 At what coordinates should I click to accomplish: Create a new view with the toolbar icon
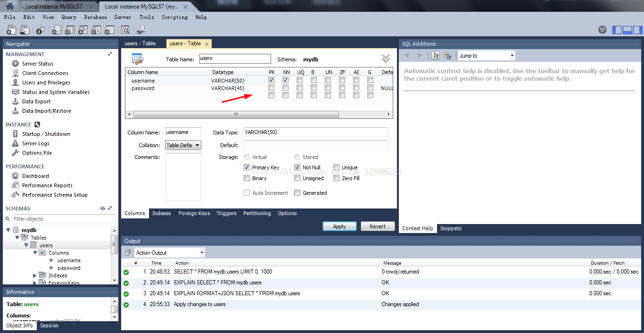(x=83, y=29)
